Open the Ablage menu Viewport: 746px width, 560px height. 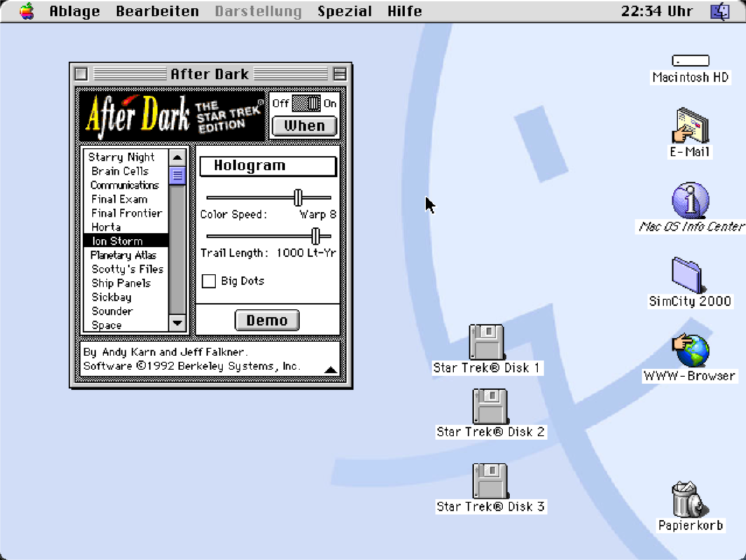74,11
